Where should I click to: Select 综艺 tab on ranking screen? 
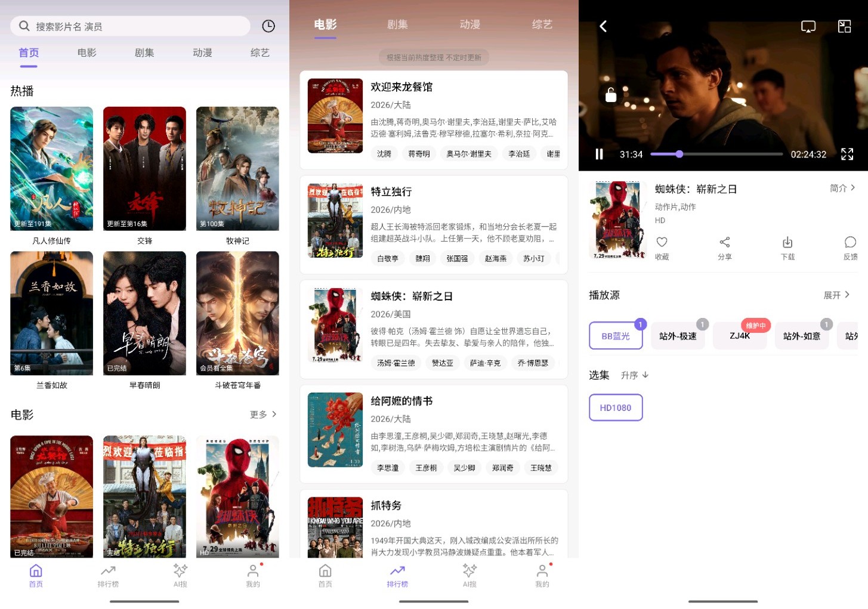542,24
